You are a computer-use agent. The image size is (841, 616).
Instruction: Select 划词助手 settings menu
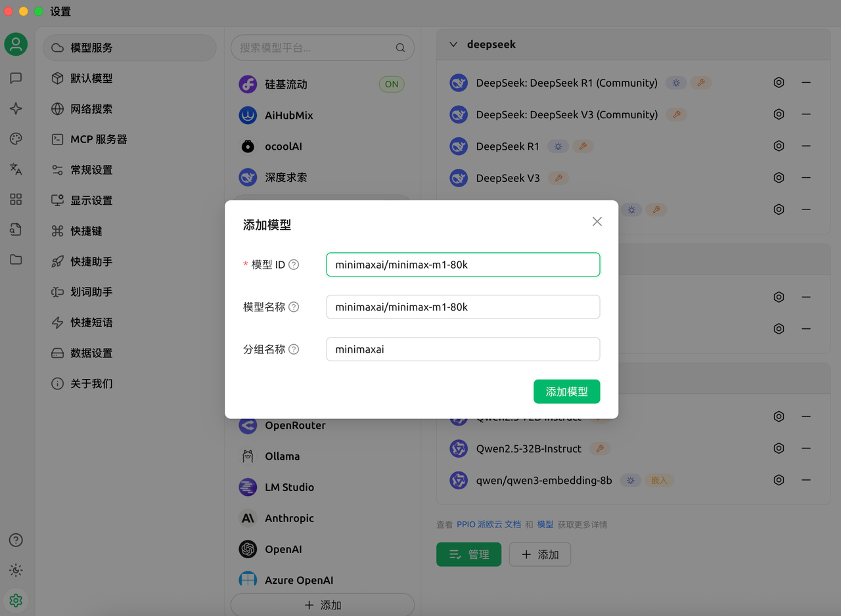(129, 292)
